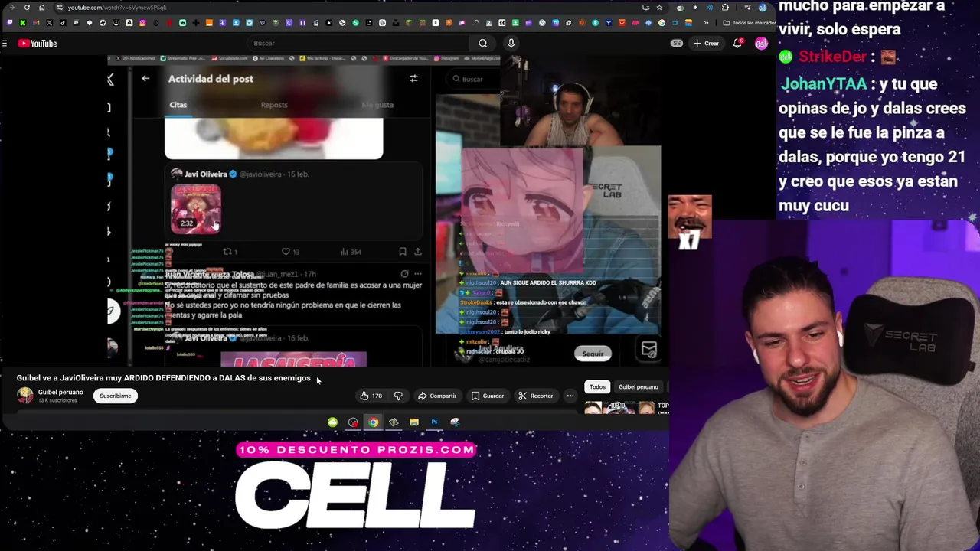
Task: Open the Todos los marcadores folder
Action: (x=750, y=23)
